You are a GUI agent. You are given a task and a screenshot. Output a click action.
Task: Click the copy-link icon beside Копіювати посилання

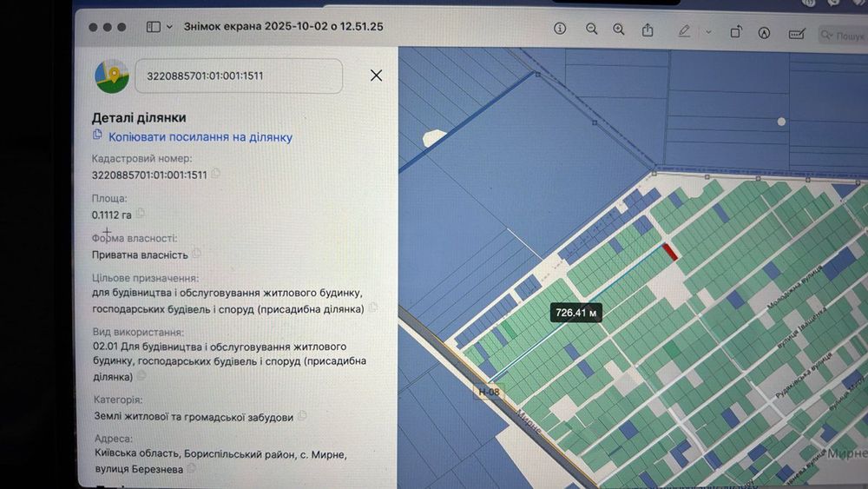click(97, 135)
